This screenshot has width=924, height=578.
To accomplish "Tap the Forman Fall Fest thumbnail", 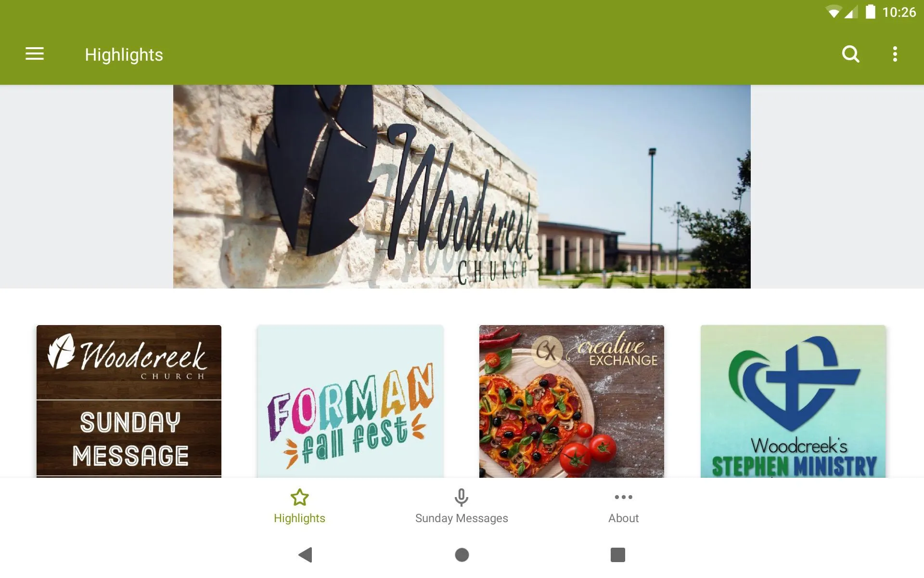I will click(x=350, y=401).
